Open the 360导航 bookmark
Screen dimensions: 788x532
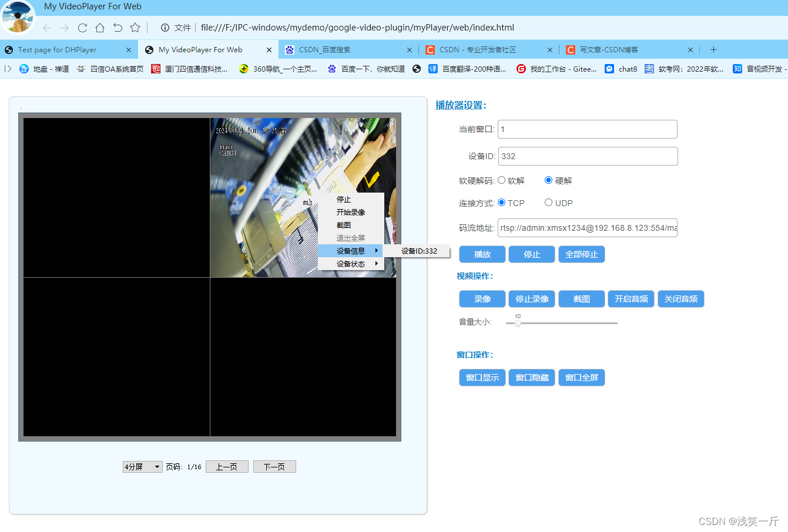point(279,69)
